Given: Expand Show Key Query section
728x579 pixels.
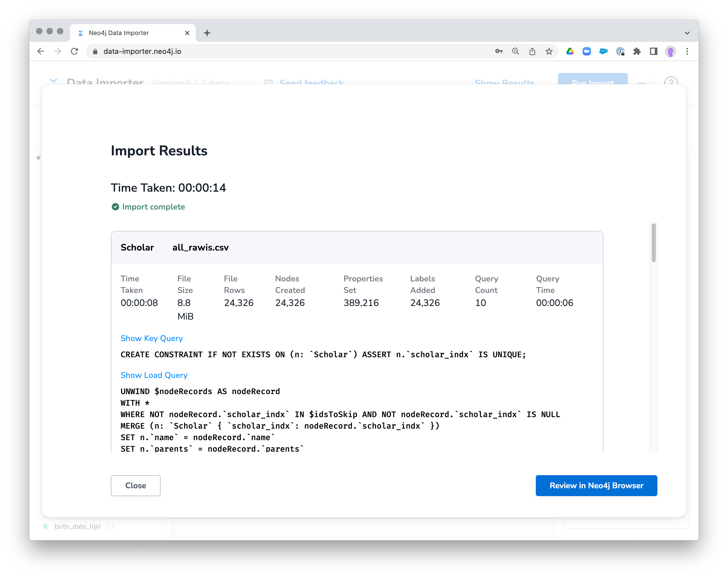Looking at the screenshot, I should coord(152,338).
